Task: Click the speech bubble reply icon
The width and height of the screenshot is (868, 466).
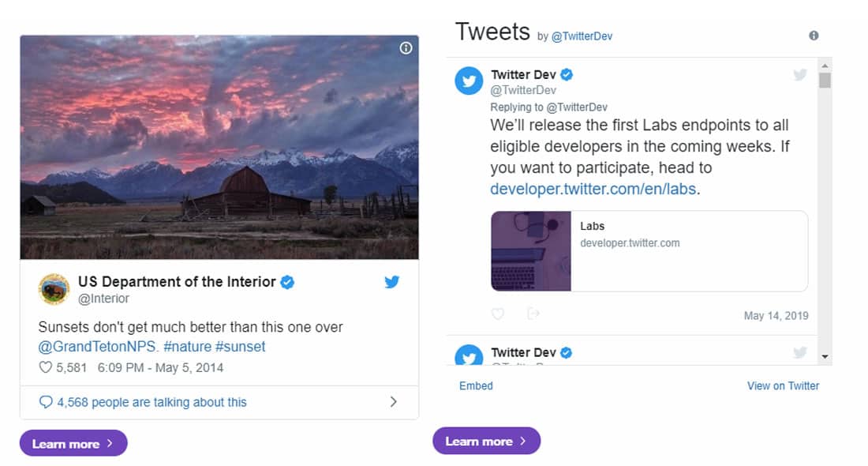Action: click(46, 402)
